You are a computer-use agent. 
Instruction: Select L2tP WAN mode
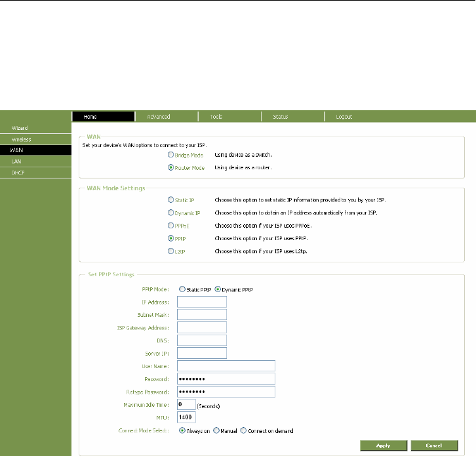point(171,252)
